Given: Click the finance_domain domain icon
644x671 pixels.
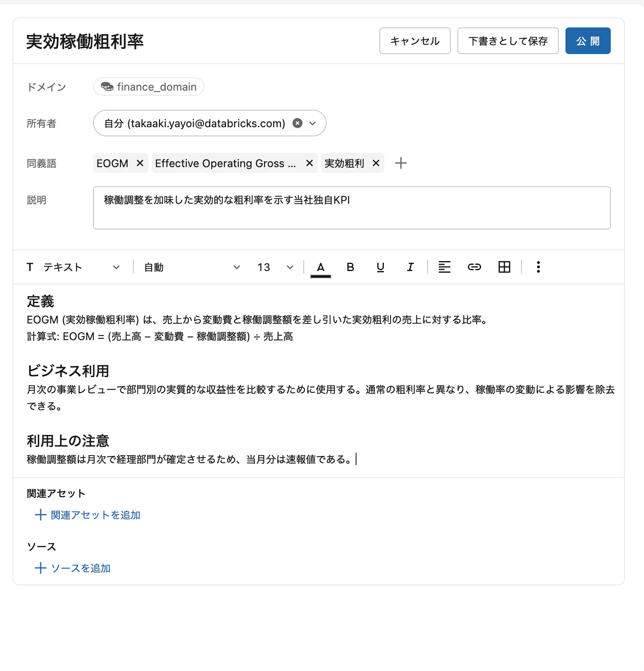Looking at the screenshot, I should (x=107, y=86).
